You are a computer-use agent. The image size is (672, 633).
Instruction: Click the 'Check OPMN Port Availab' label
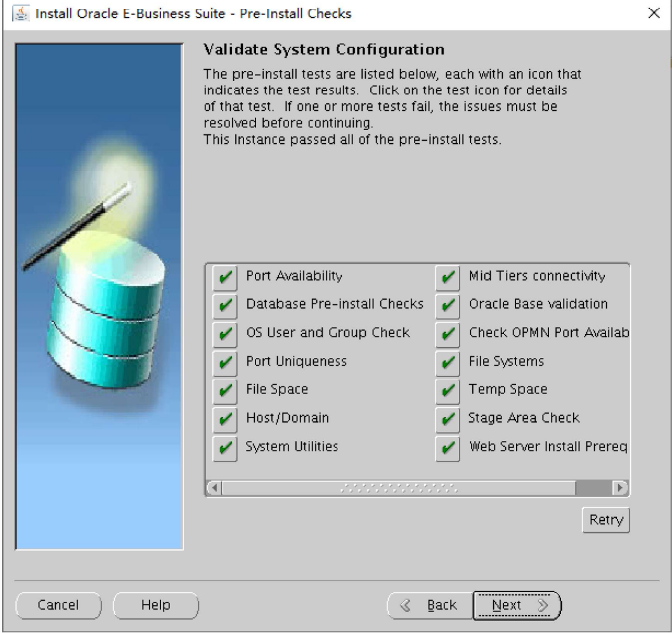549,333
